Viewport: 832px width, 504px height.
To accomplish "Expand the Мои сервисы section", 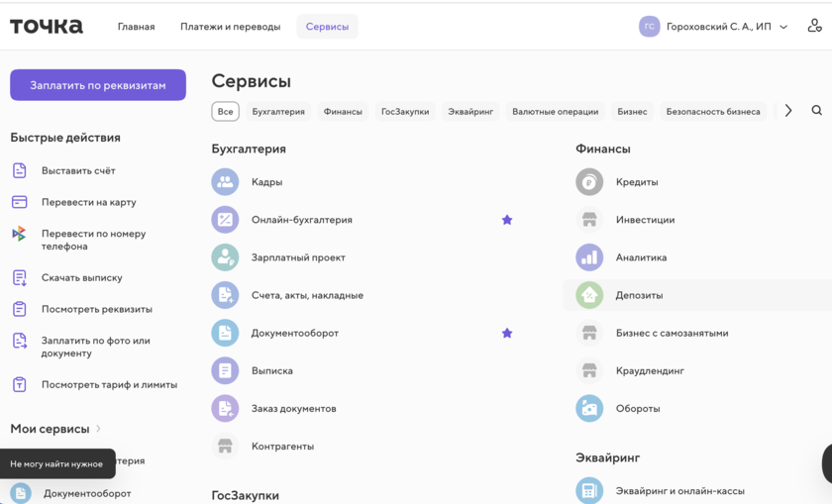I will 55,429.
